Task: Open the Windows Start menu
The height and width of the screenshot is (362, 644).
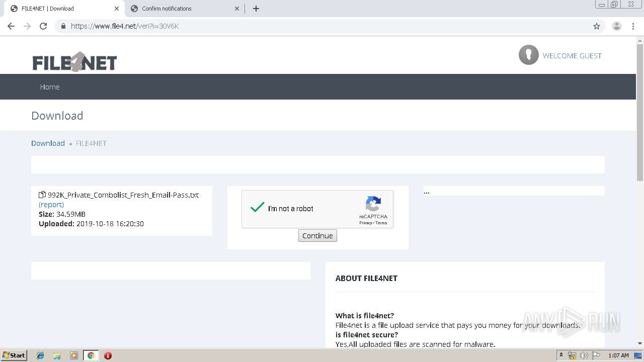Action: tap(14, 355)
